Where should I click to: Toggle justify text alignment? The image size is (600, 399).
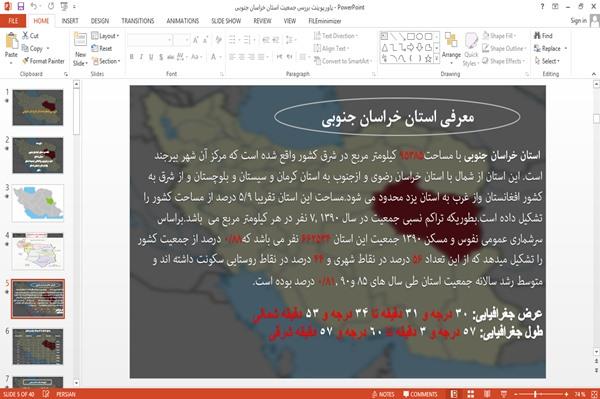[260, 57]
